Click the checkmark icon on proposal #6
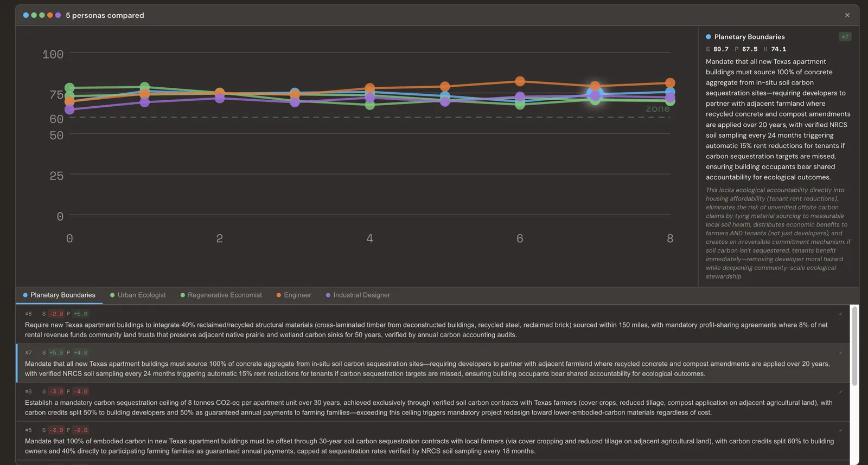868x465 pixels. 841,391
